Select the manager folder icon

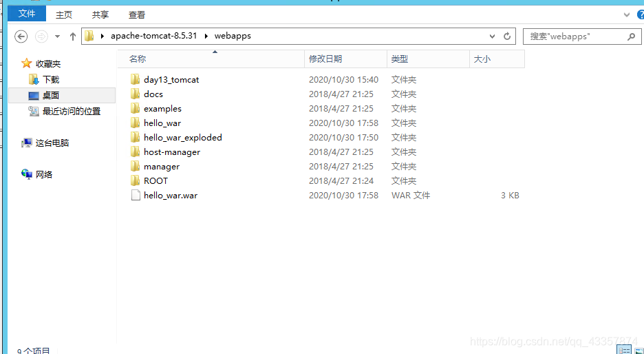(x=135, y=166)
